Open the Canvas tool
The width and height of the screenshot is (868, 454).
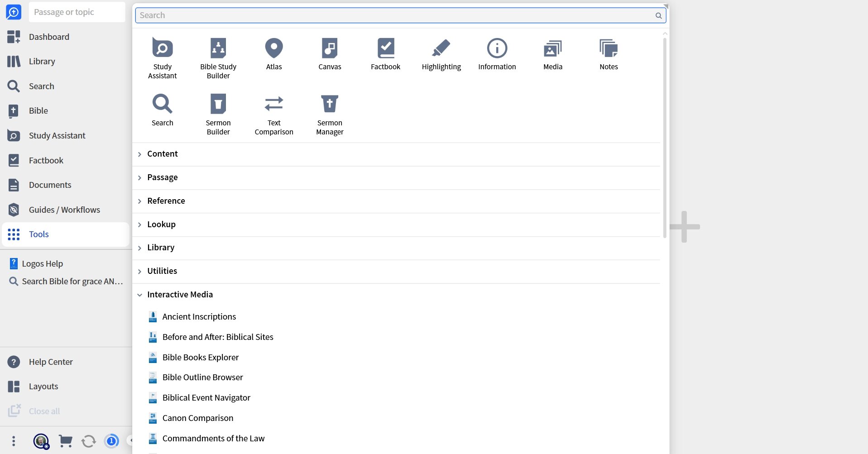(330, 53)
